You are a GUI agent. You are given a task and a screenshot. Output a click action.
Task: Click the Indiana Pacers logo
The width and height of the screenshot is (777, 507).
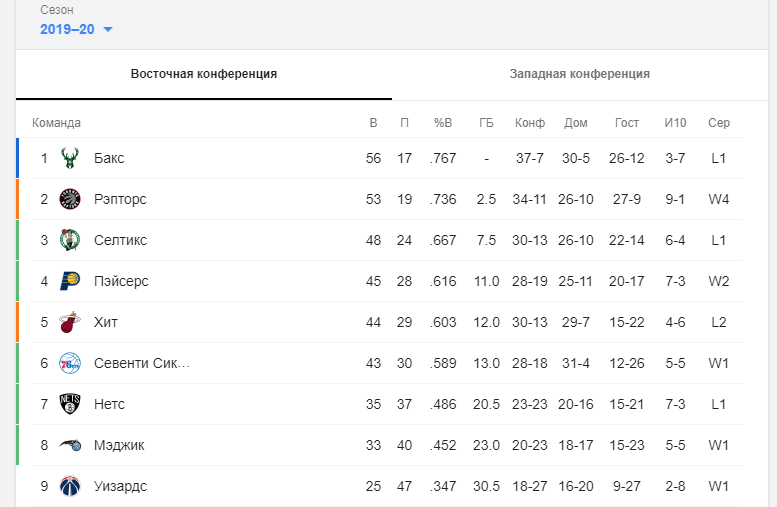pos(70,281)
